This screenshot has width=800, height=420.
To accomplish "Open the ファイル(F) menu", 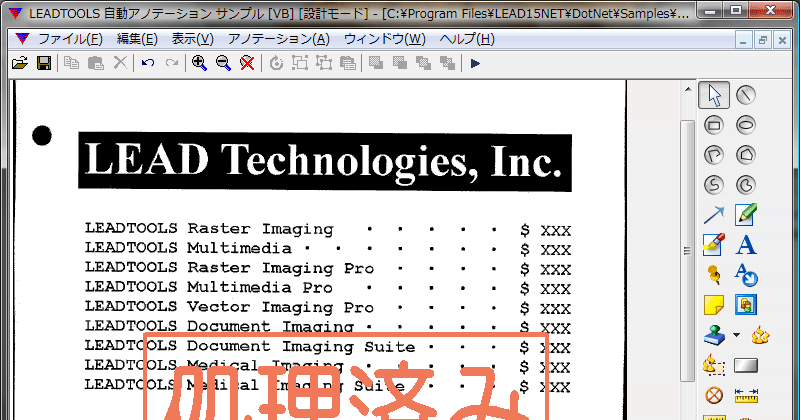I will click(70, 39).
